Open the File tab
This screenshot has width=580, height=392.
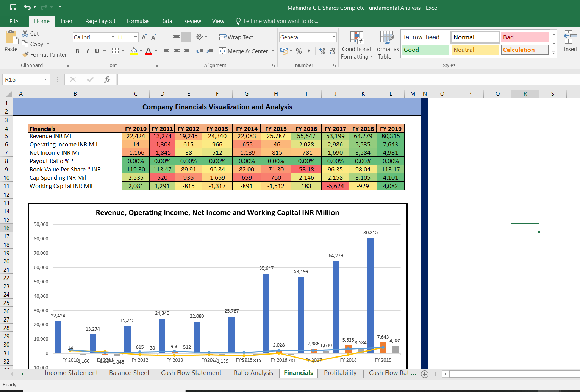pos(14,21)
